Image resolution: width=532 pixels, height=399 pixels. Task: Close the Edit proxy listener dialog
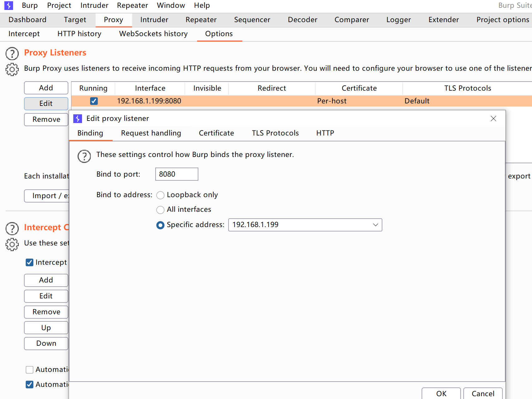point(493,119)
